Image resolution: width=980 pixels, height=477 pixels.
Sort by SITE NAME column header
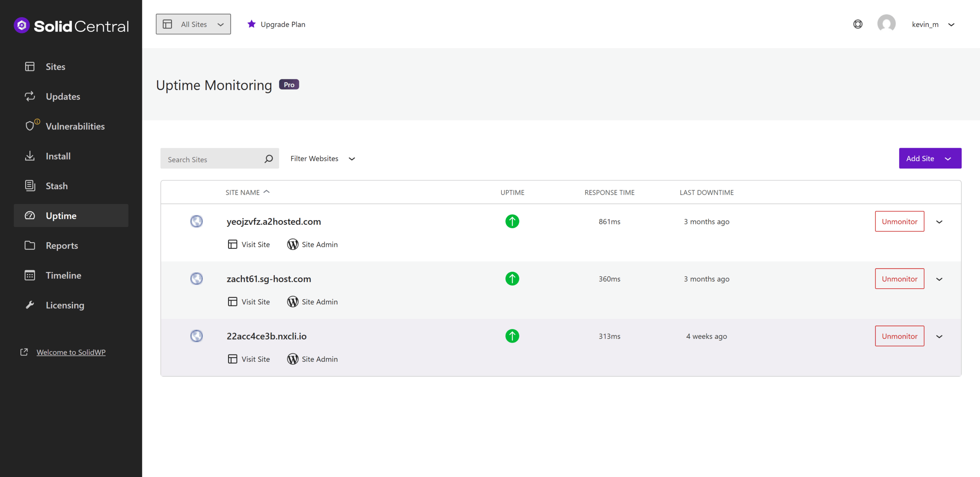247,192
